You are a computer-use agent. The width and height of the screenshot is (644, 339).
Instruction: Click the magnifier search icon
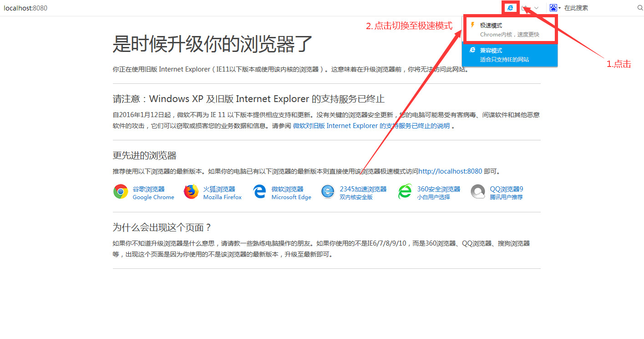click(640, 8)
